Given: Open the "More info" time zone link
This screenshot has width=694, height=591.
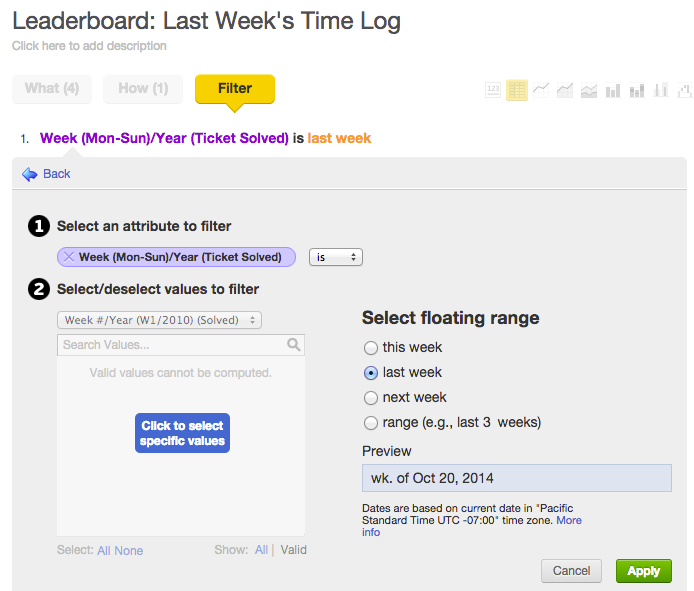Looking at the screenshot, I should 568,521.
